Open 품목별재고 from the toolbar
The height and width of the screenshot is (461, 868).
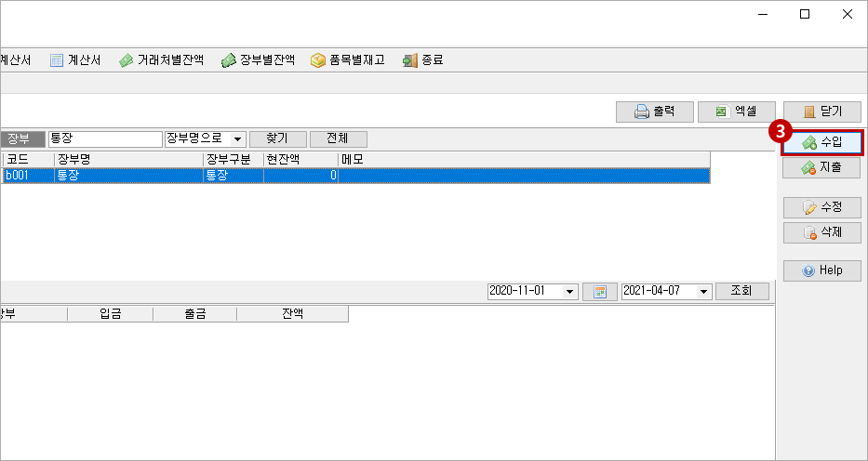[348, 60]
